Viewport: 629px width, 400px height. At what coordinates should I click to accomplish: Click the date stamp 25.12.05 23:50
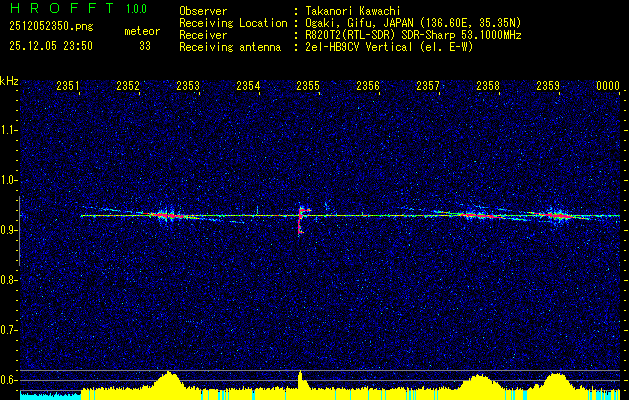pos(51,46)
